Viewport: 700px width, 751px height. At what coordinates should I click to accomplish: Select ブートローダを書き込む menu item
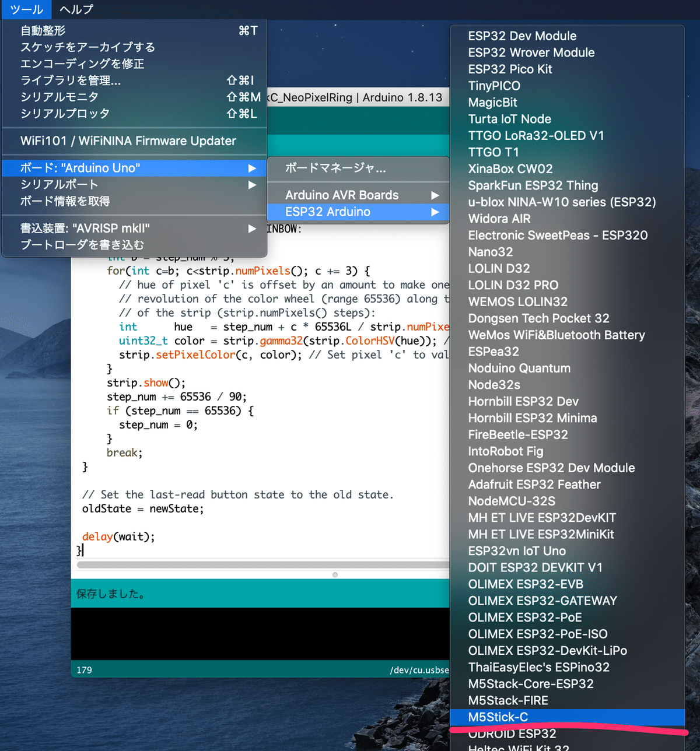pyautogui.click(x=134, y=245)
